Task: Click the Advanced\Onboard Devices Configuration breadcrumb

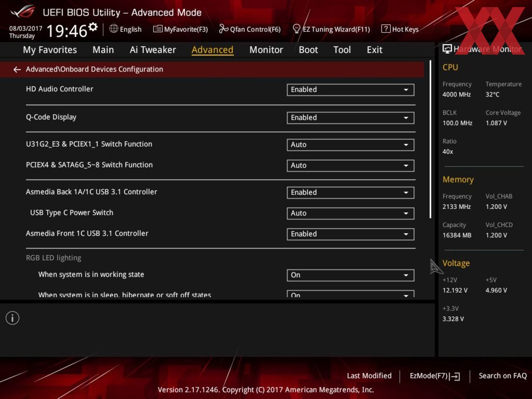Action: click(94, 69)
